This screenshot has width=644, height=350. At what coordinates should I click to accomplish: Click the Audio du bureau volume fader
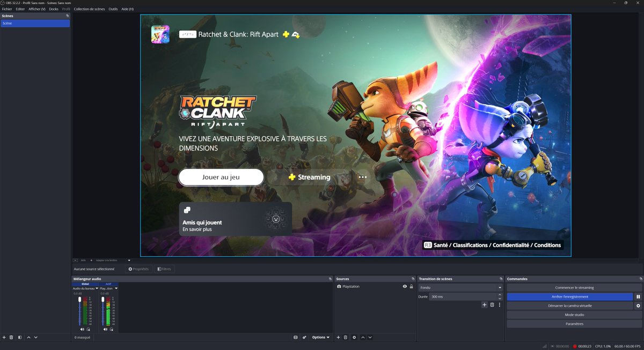[x=80, y=311]
